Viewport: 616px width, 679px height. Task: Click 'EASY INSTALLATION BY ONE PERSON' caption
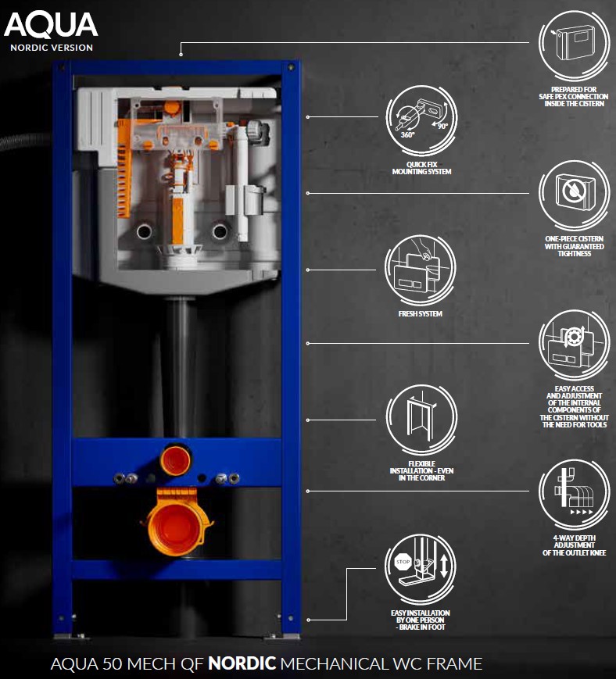(421, 620)
